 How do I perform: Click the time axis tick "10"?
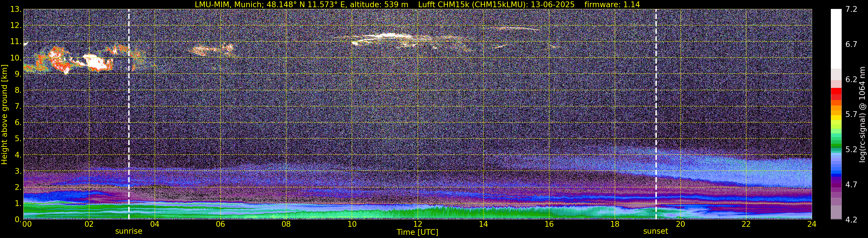pos(352,224)
